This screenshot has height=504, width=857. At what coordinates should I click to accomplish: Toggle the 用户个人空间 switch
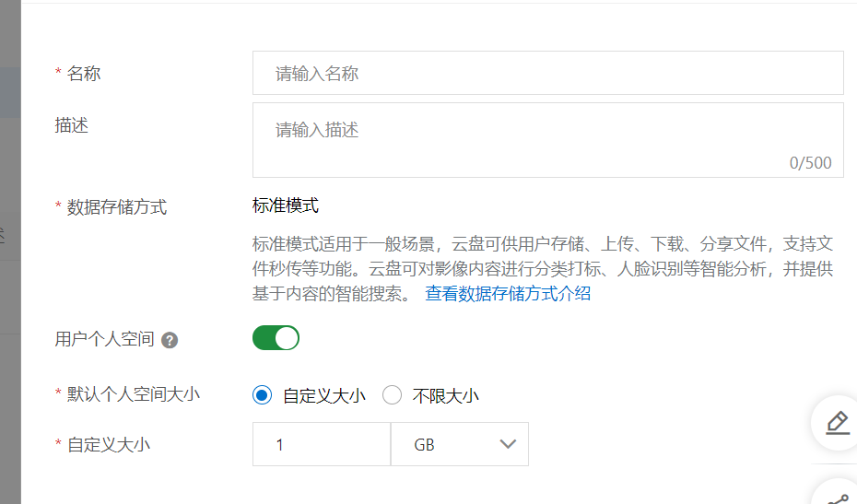pos(276,338)
